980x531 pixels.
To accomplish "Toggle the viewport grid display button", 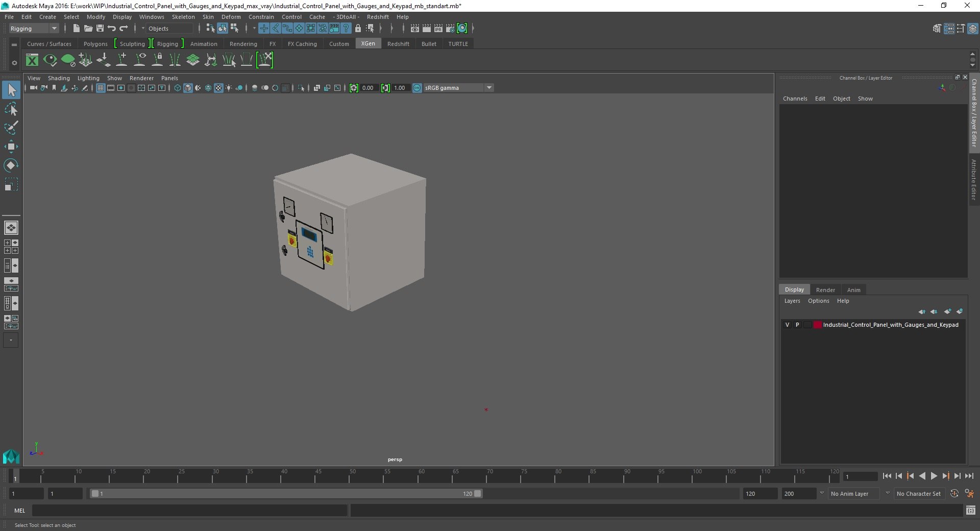I will click(x=101, y=88).
